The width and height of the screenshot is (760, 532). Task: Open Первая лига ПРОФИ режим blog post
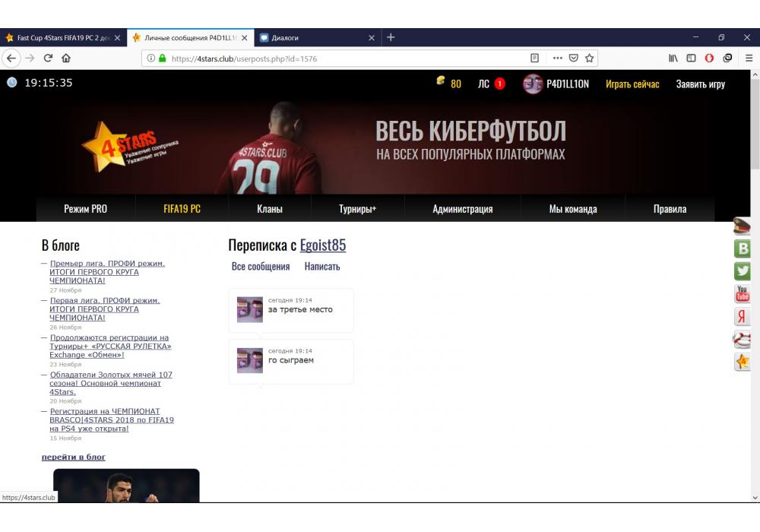(105, 309)
